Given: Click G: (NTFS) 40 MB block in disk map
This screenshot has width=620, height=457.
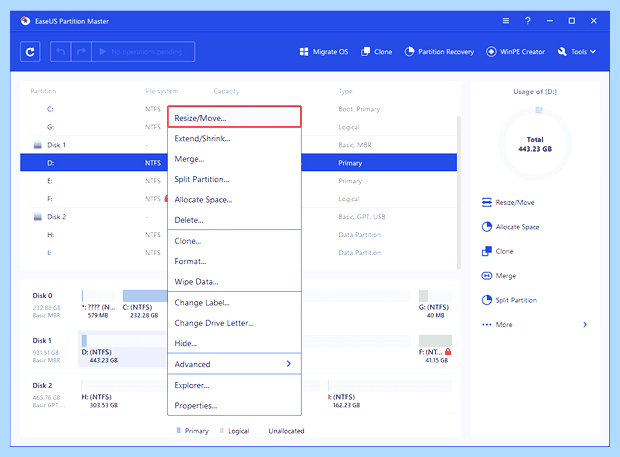Looking at the screenshot, I should (x=435, y=304).
